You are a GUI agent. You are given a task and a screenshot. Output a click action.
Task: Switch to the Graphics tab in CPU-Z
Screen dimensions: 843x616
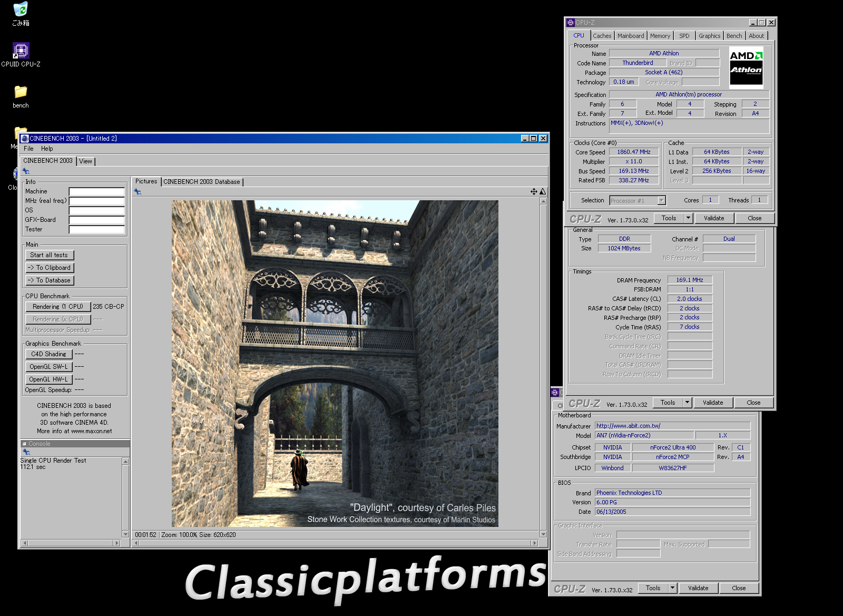click(x=710, y=36)
